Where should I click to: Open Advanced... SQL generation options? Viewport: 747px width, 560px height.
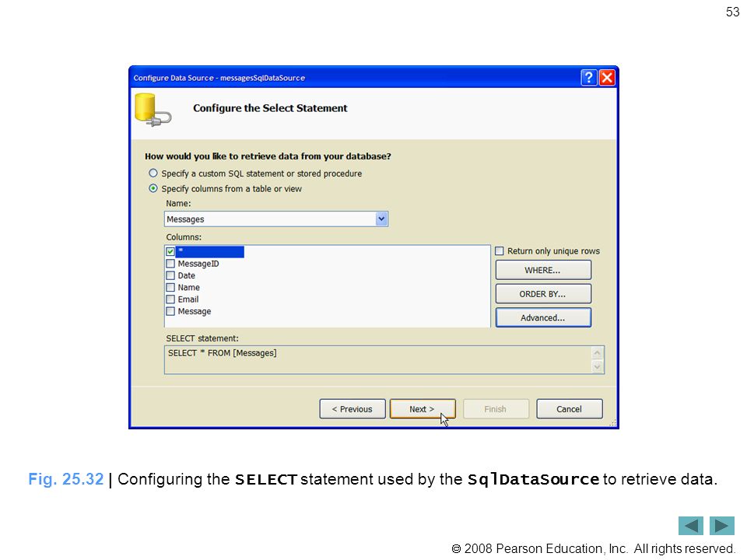(x=543, y=317)
